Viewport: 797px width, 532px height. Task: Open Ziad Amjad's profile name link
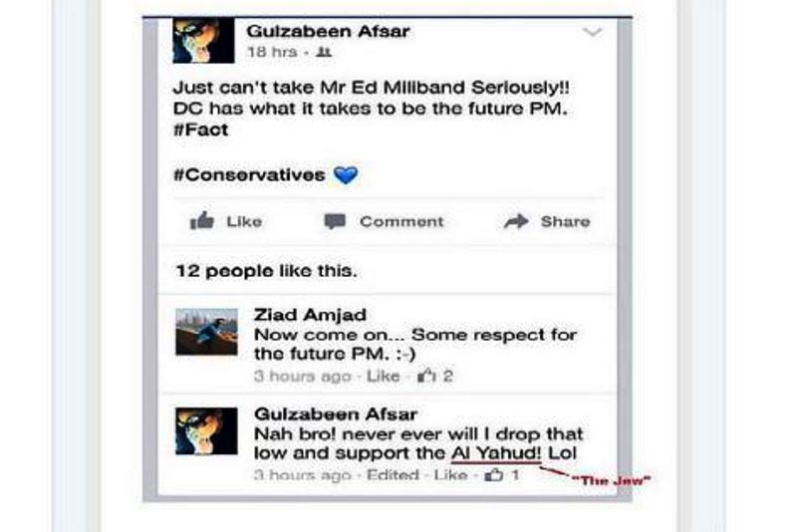310,315
